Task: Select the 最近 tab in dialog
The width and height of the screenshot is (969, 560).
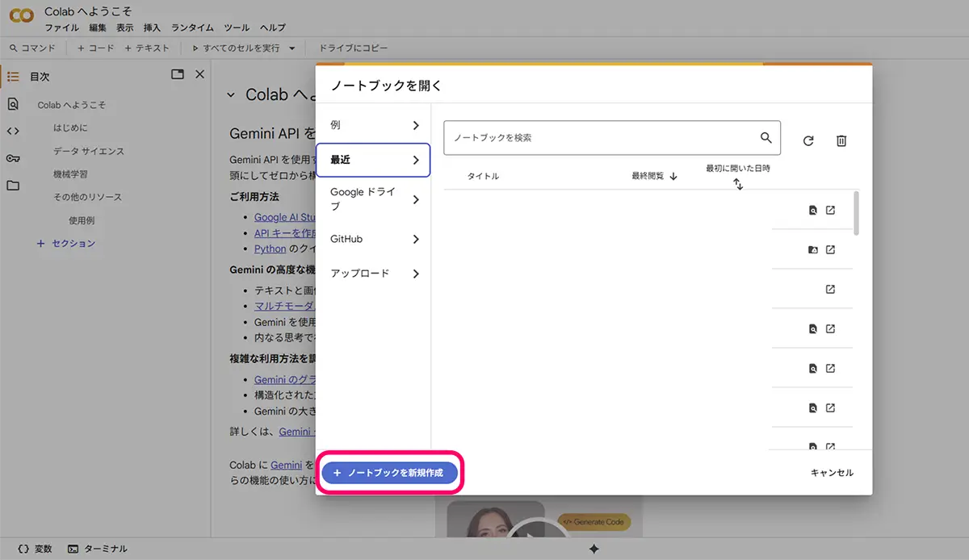Action: 373,160
